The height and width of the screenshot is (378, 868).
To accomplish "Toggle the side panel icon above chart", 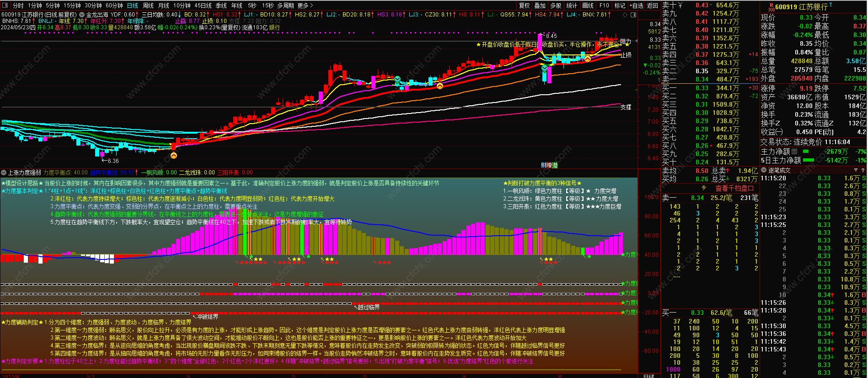I will pos(633,15).
